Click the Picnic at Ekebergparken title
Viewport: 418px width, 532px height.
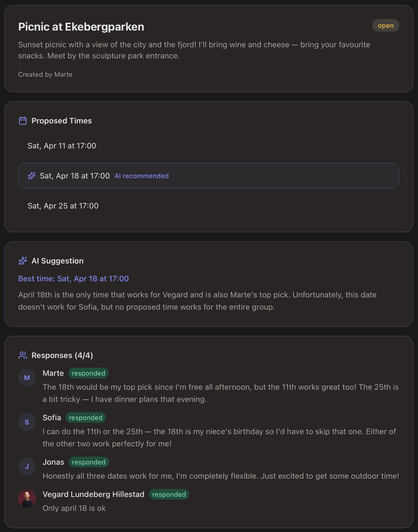81,27
